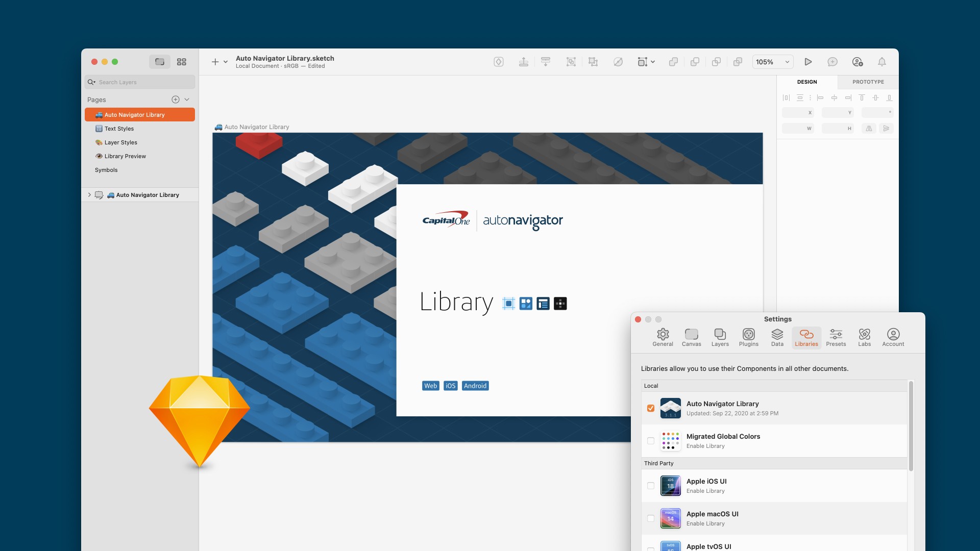Image resolution: width=980 pixels, height=551 pixels.
Task: Click the Edit shape toolbar icon
Action: coord(618,62)
